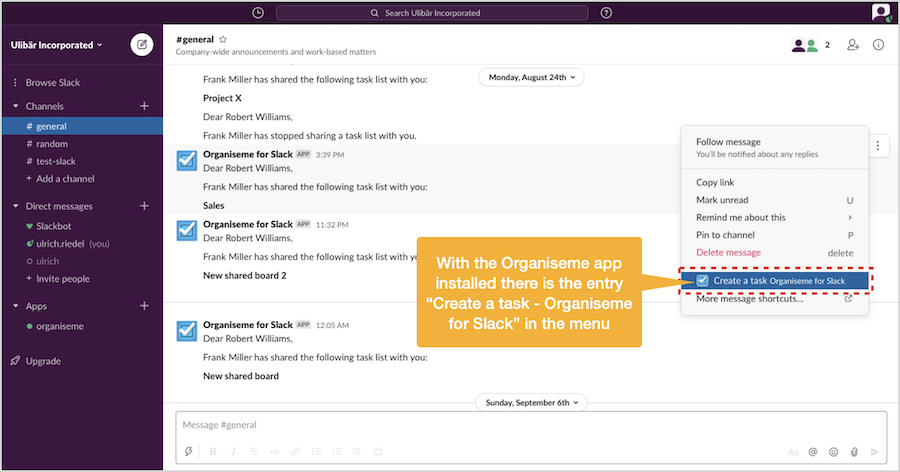Open the history clock icon
Image resolution: width=900 pixels, height=472 pixels.
click(258, 13)
